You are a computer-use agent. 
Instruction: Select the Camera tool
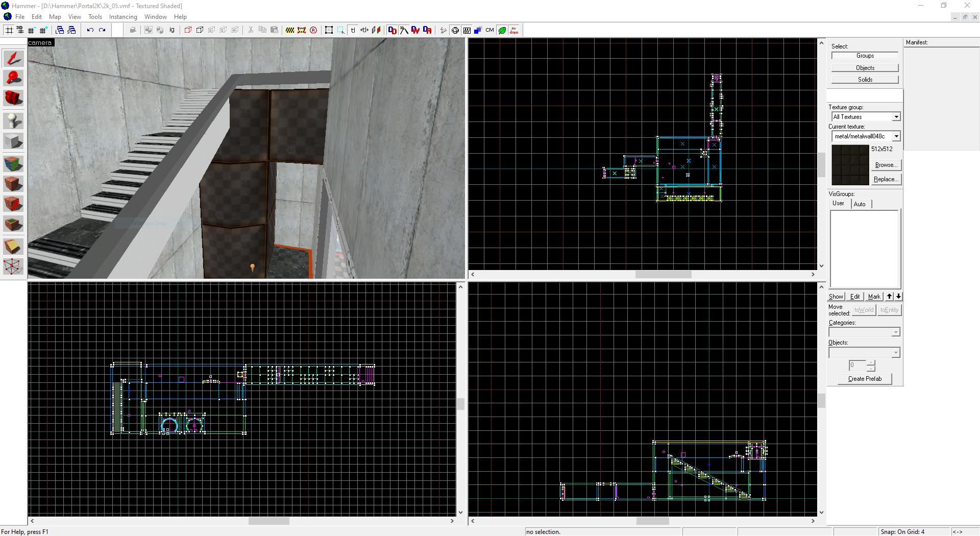coord(13,98)
